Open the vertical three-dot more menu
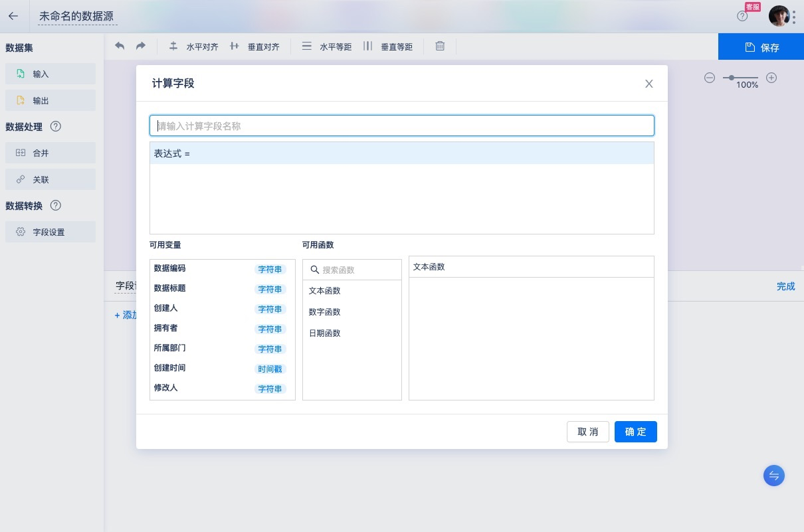This screenshot has width=804, height=532. [x=794, y=17]
